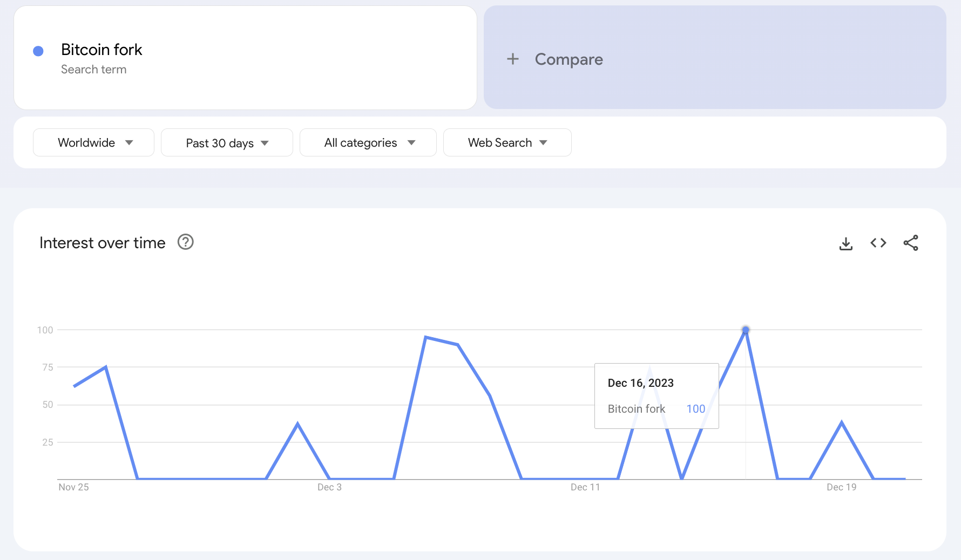
Task: Click the Dec 19 axis label
Action: click(842, 487)
